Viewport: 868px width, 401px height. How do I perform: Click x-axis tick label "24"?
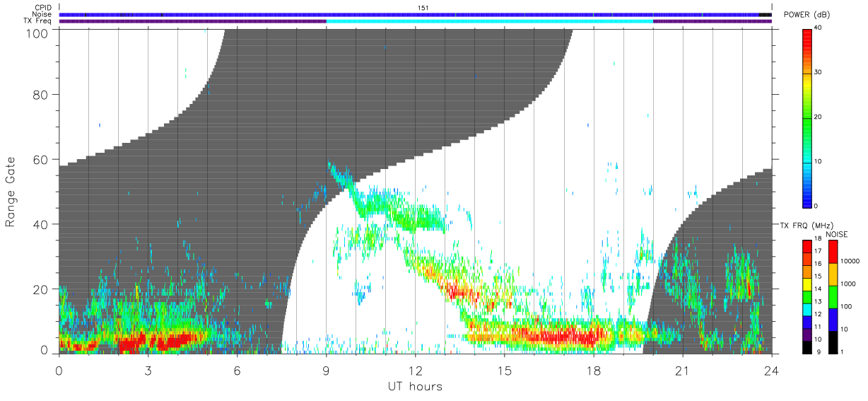point(771,371)
